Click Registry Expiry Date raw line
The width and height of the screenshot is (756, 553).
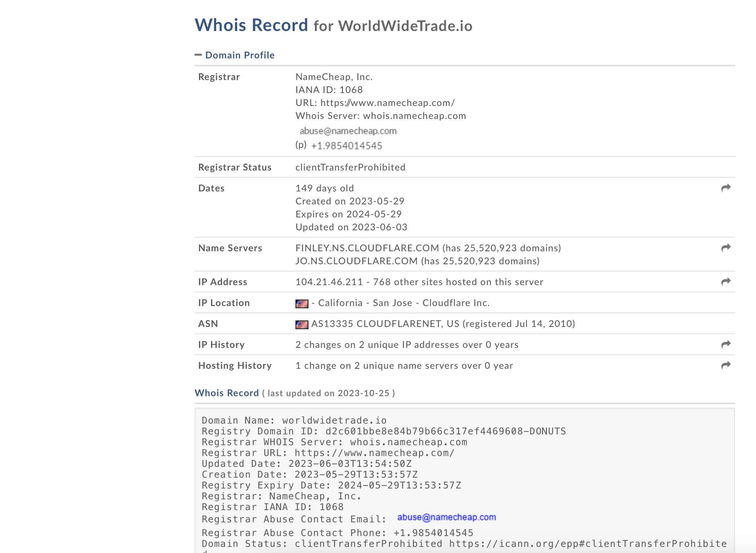click(332, 485)
